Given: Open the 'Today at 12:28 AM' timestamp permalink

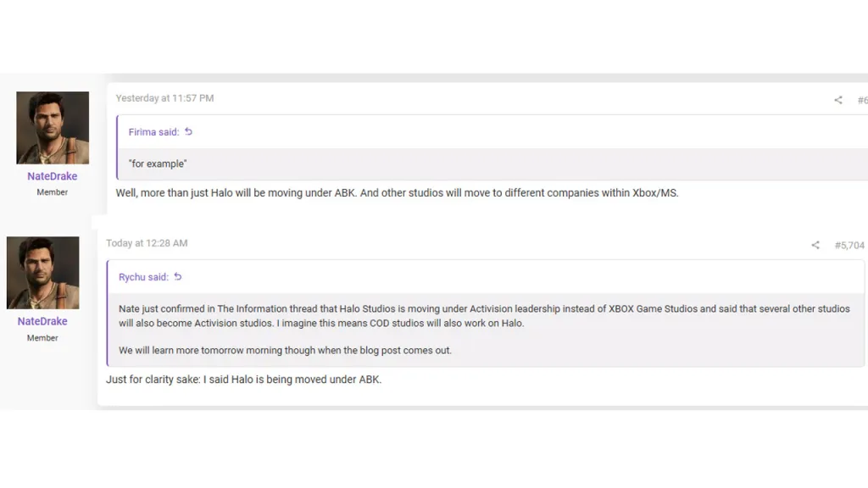Looking at the screenshot, I should (147, 243).
